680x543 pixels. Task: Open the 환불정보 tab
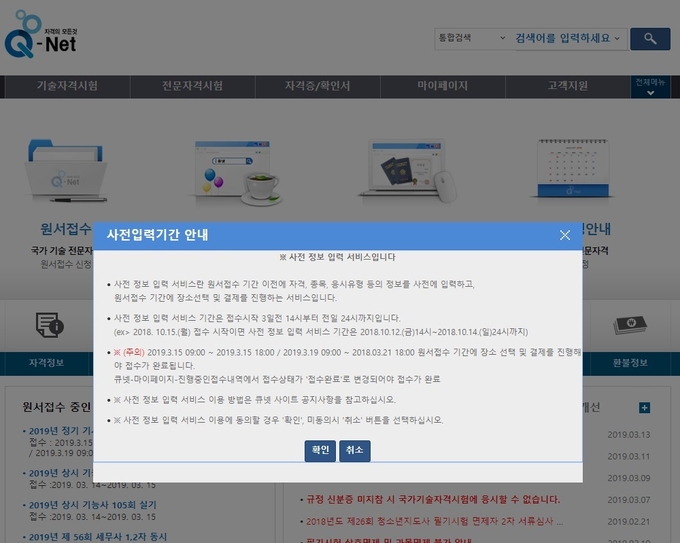[x=631, y=363]
